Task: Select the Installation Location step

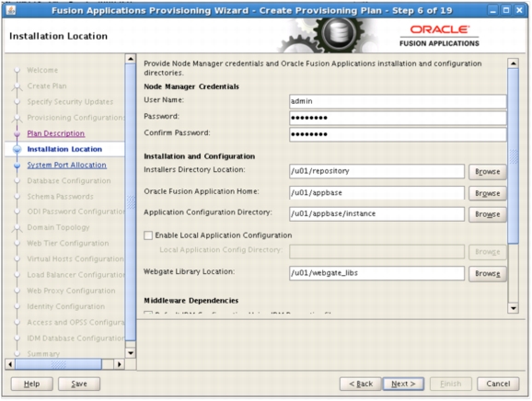Action: coord(64,149)
